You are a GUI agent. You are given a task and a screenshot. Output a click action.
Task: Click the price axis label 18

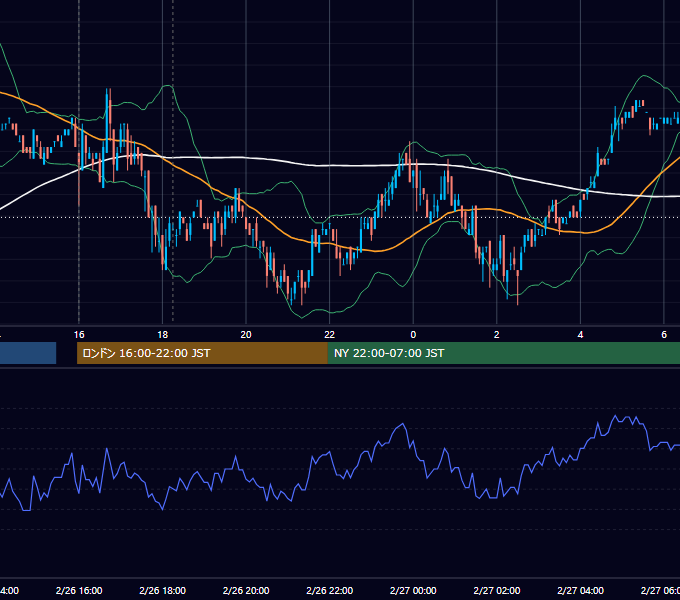(x=162, y=335)
